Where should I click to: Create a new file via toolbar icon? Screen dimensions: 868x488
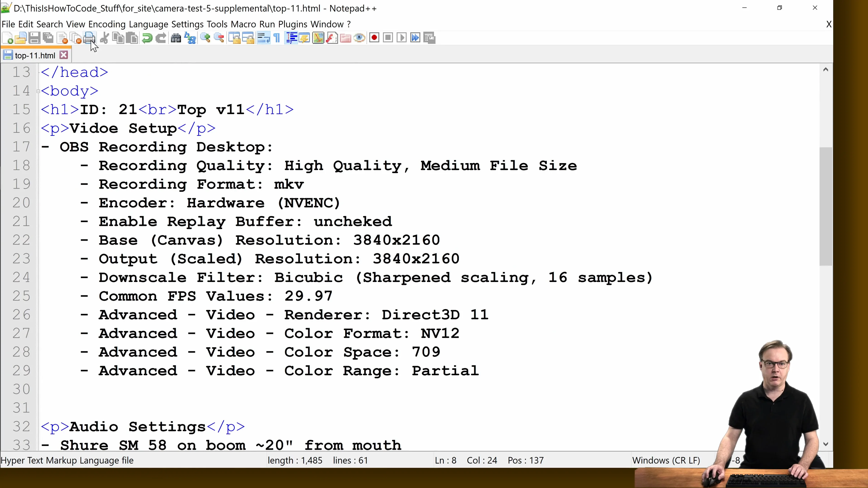click(x=7, y=38)
